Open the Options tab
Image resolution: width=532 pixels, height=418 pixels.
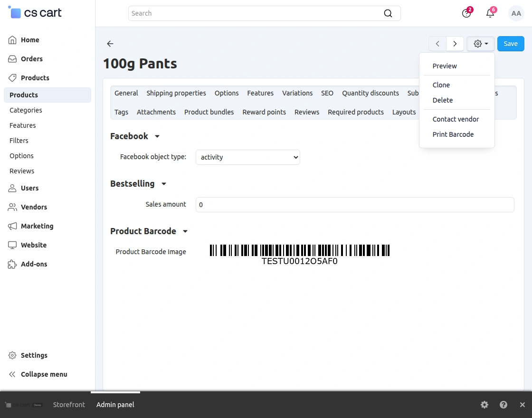(x=226, y=93)
